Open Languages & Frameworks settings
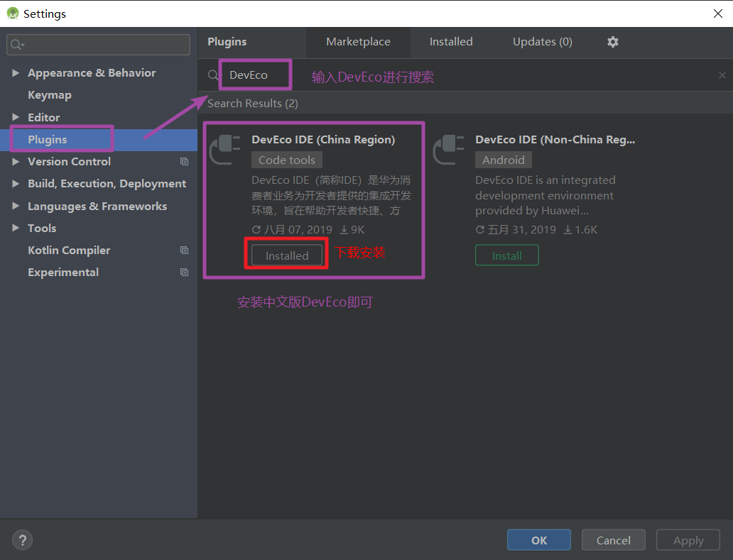This screenshot has width=733, height=560. tap(97, 206)
